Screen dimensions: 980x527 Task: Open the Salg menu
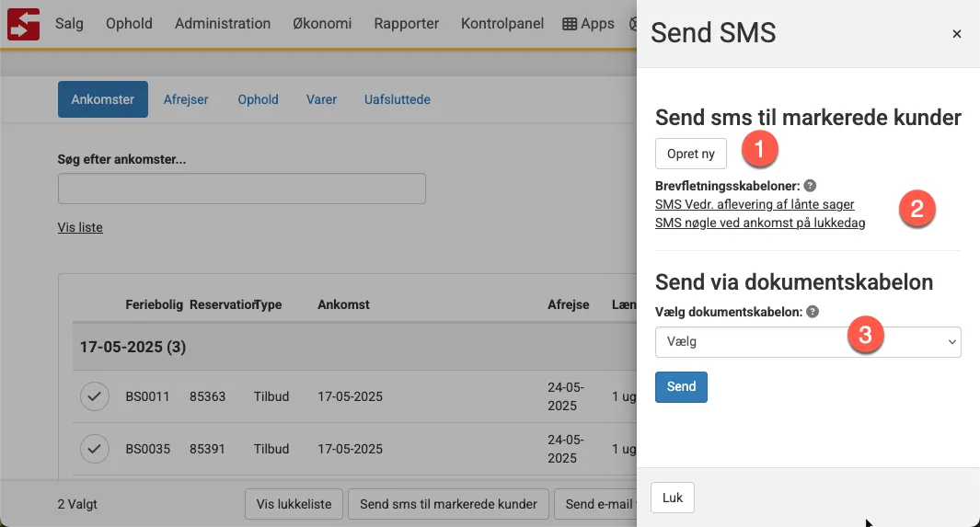click(x=69, y=24)
